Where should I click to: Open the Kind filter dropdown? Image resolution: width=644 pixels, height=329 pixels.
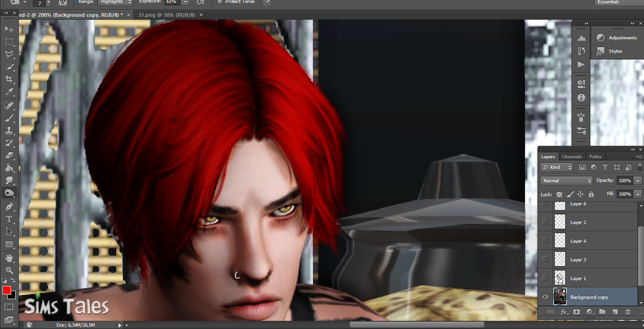click(557, 167)
